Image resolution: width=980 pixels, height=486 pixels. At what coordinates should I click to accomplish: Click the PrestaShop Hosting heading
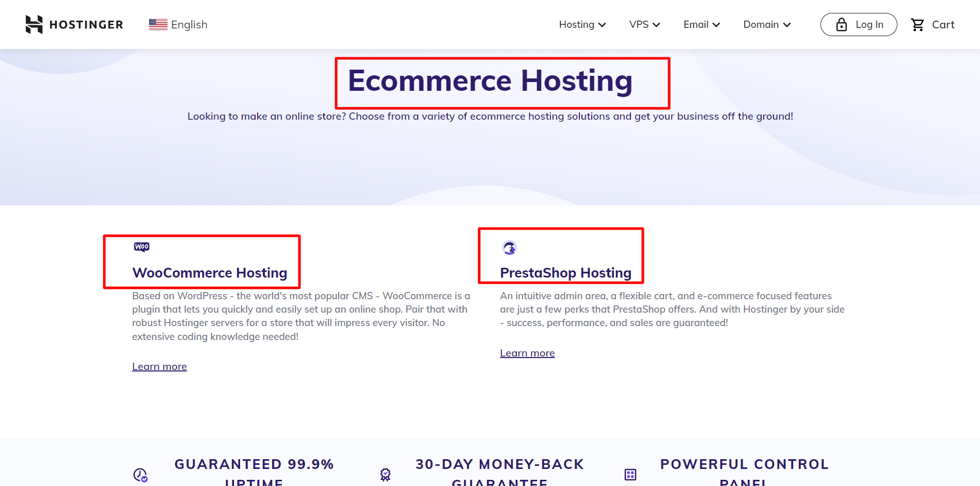[x=565, y=272]
